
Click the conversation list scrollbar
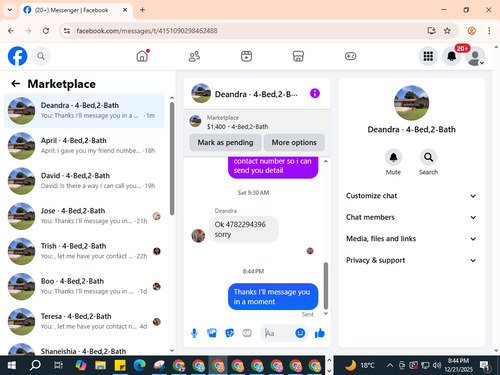point(172,158)
